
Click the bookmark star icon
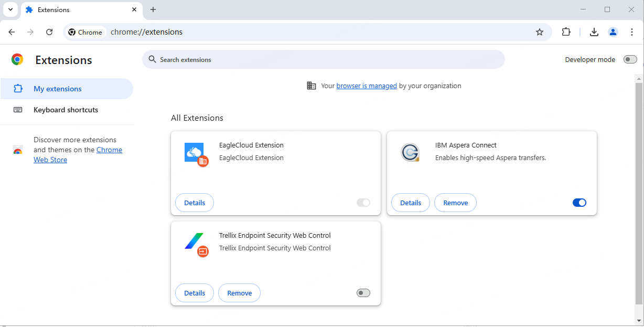(x=540, y=32)
